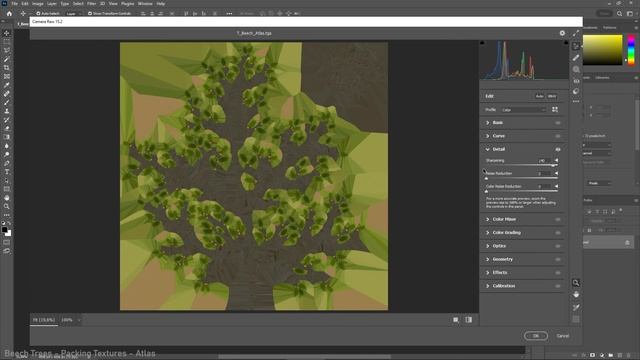Toggle Effects panel visibility eye
Viewport: 640px width, 360px height.
[558, 273]
